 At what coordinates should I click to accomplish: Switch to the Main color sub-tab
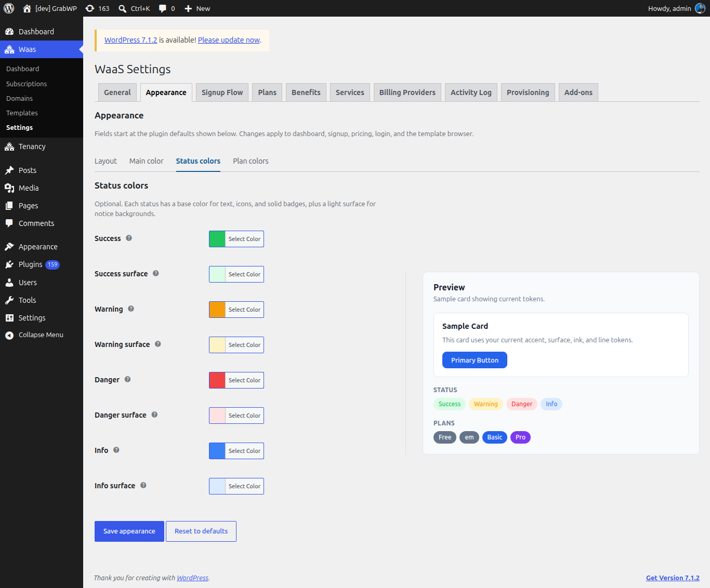pos(147,161)
